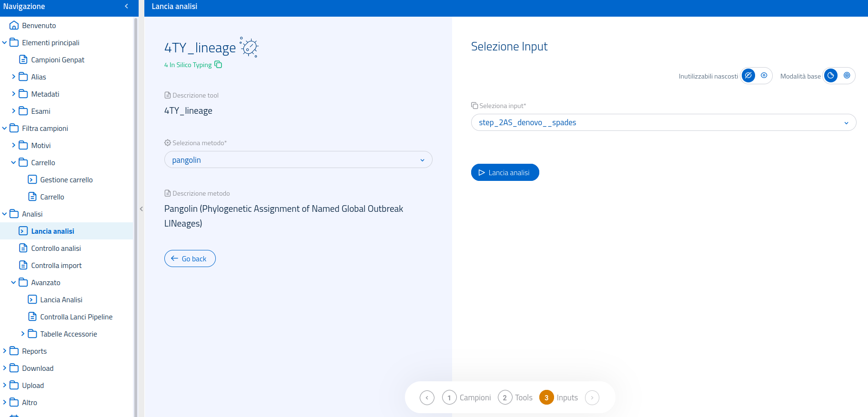Click the sidebar splitter collapse handle
This screenshot has height=417, width=868.
(x=141, y=209)
